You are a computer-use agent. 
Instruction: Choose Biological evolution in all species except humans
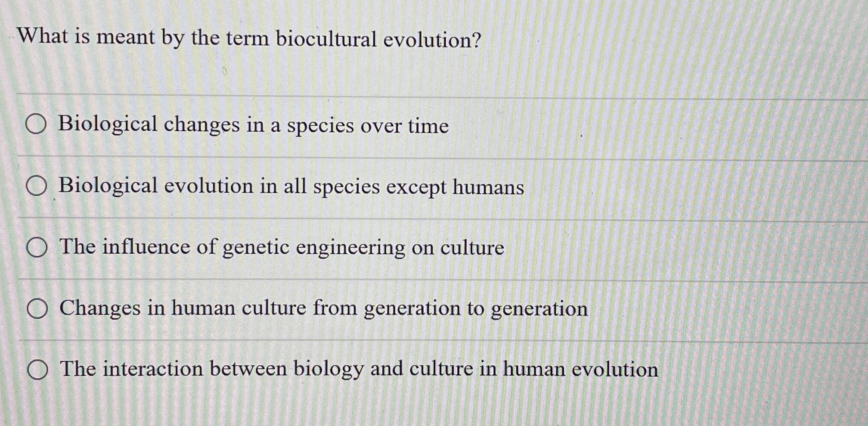pos(39,186)
